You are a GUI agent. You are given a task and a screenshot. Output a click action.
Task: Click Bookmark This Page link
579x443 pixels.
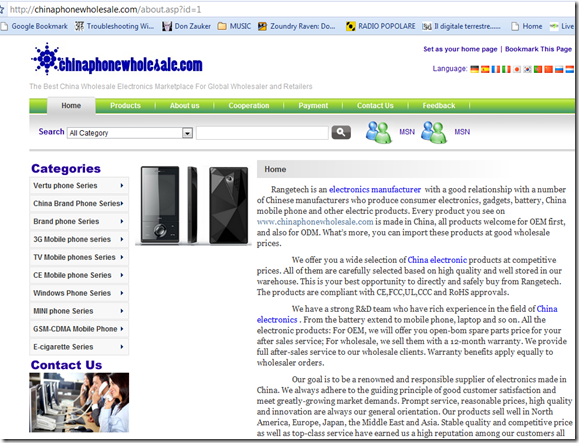[x=538, y=49]
